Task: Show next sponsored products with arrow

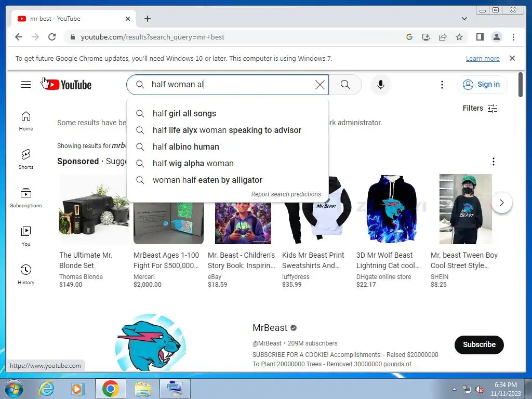Action: coord(501,203)
